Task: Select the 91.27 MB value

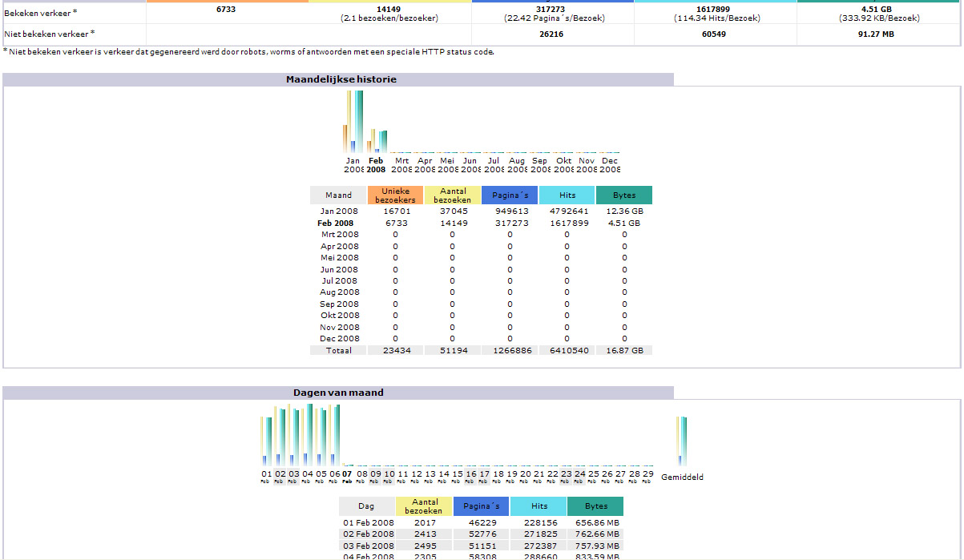Action: tap(877, 34)
